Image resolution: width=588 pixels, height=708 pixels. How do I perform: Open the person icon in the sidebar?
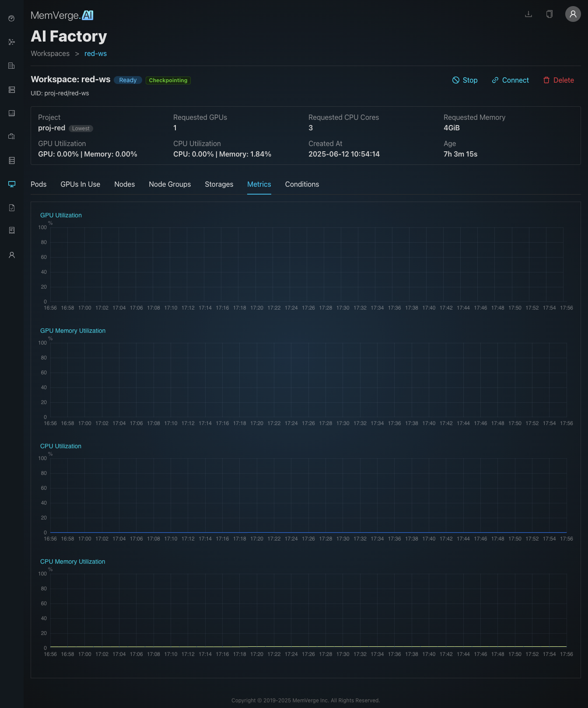click(12, 255)
